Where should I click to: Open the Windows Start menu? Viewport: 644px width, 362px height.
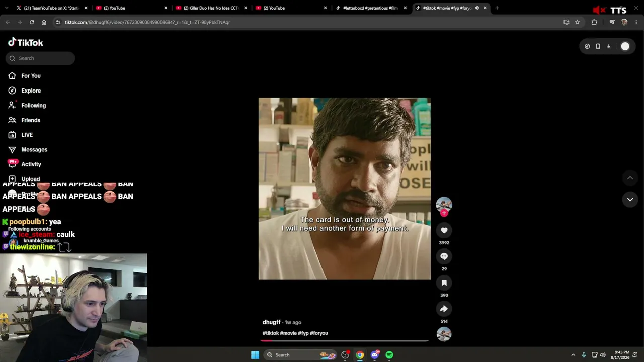[x=255, y=355]
